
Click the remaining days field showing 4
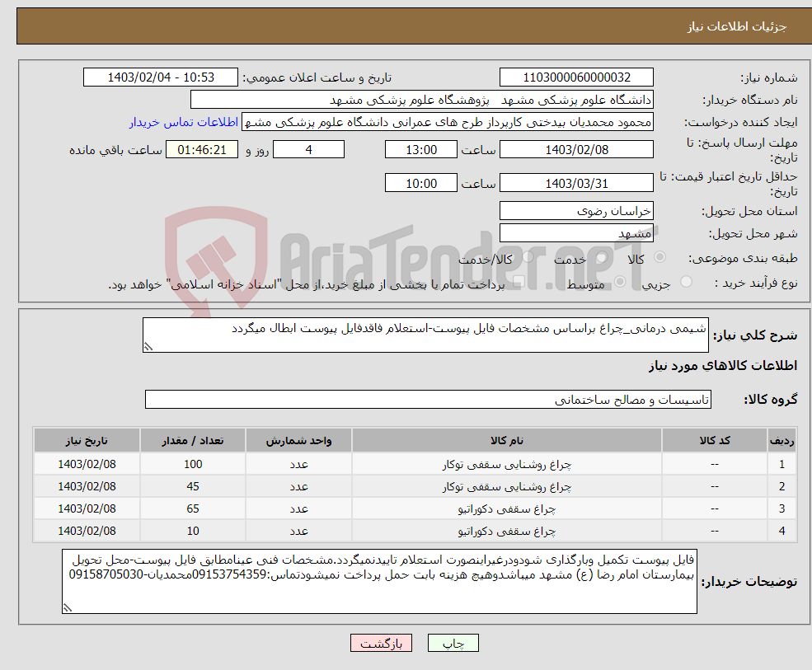click(x=308, y=150)
